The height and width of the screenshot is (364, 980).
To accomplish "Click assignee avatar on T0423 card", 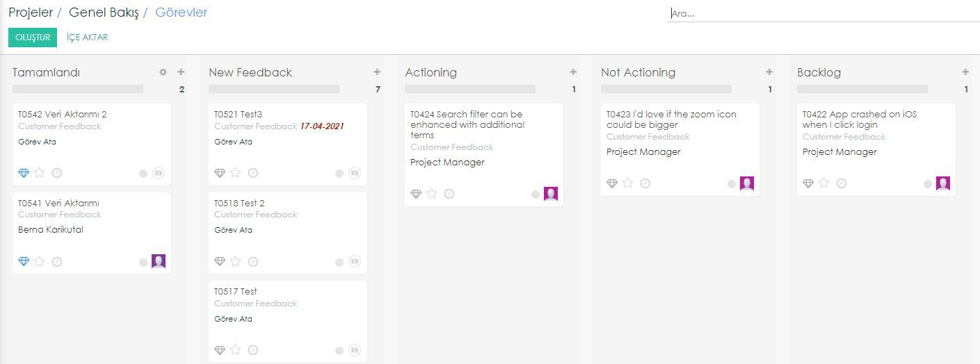I will coord(747,183).
